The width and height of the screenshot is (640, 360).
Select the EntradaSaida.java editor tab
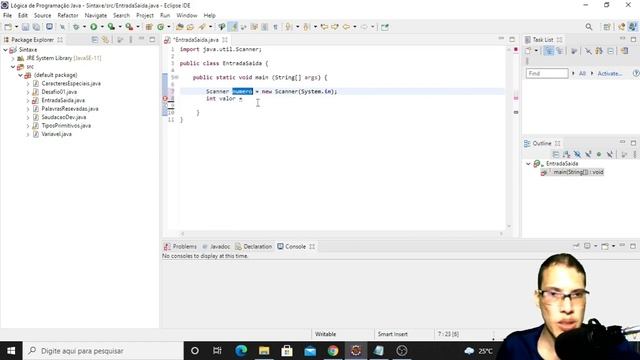(x=196, y=40)
